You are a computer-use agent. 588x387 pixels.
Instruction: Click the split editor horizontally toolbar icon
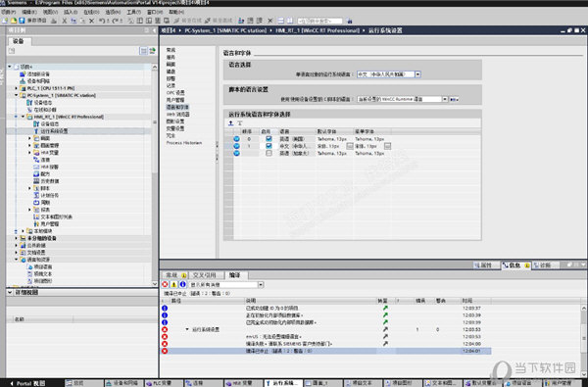pos(281,21)
